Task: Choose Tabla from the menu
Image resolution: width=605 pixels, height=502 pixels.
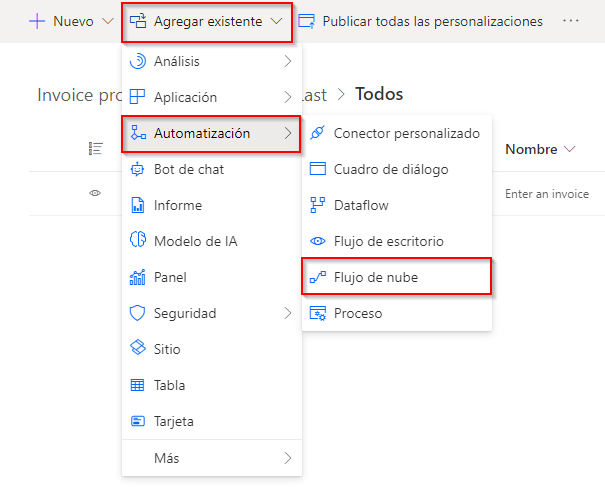Action: tap(212, 385)
